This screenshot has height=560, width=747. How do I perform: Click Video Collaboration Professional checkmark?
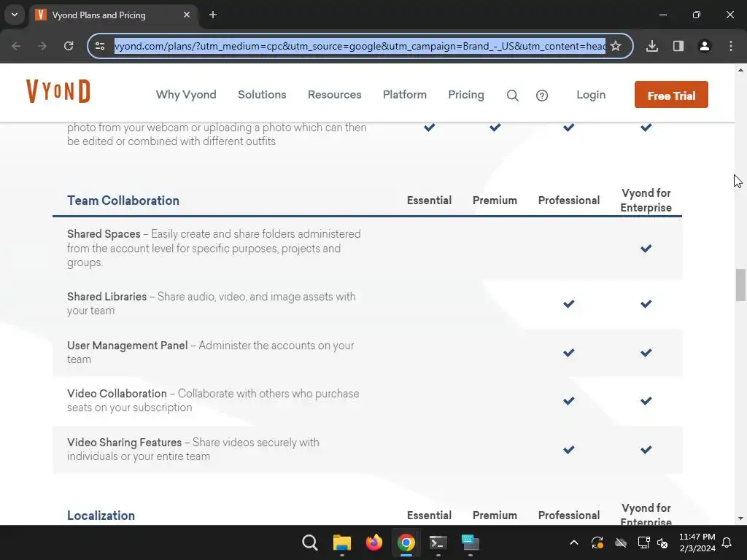569,400
